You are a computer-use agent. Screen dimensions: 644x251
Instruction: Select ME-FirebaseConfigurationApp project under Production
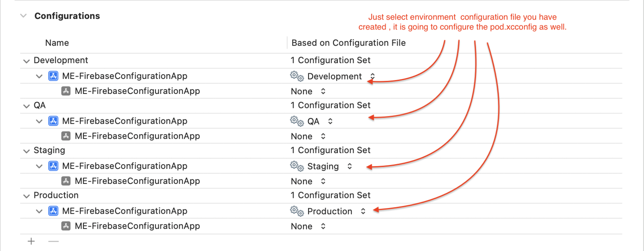coord(125,211)
